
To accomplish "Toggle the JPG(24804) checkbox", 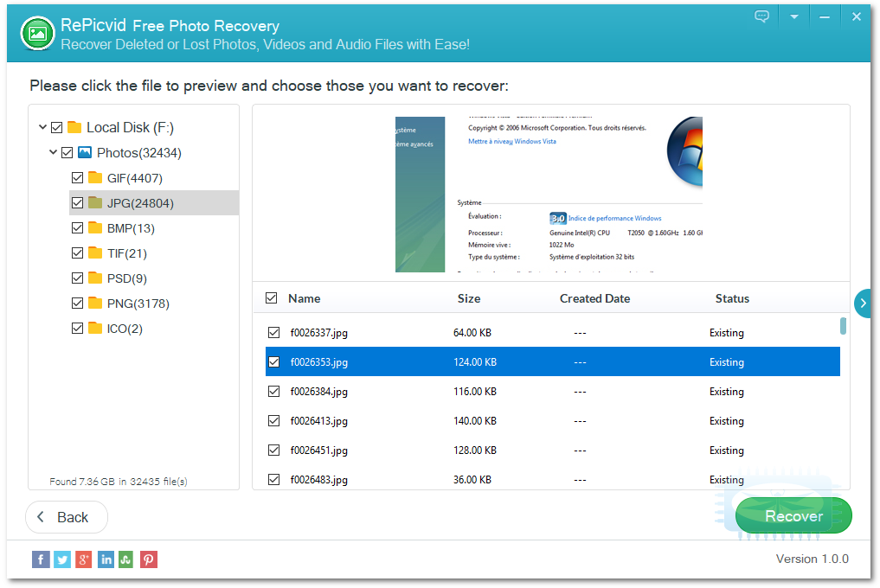I will pyautogui.click(x=78, y=203).
